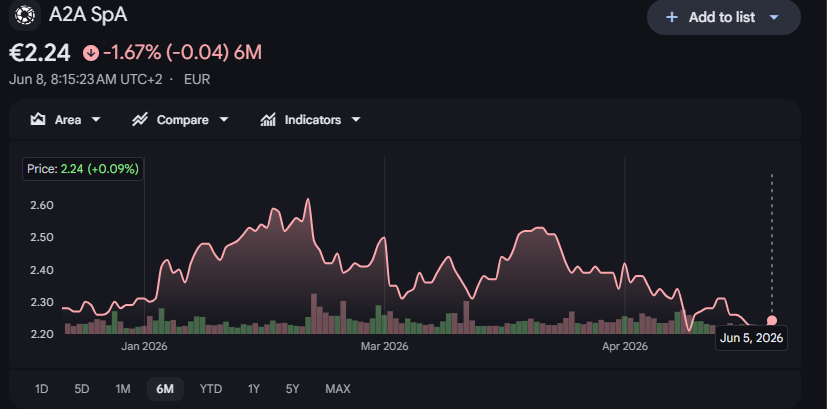Image resolution: width=827 pixels, height=409 pixels.
Task: Click the Area chart type icon
Action: (x=37, y=120)
